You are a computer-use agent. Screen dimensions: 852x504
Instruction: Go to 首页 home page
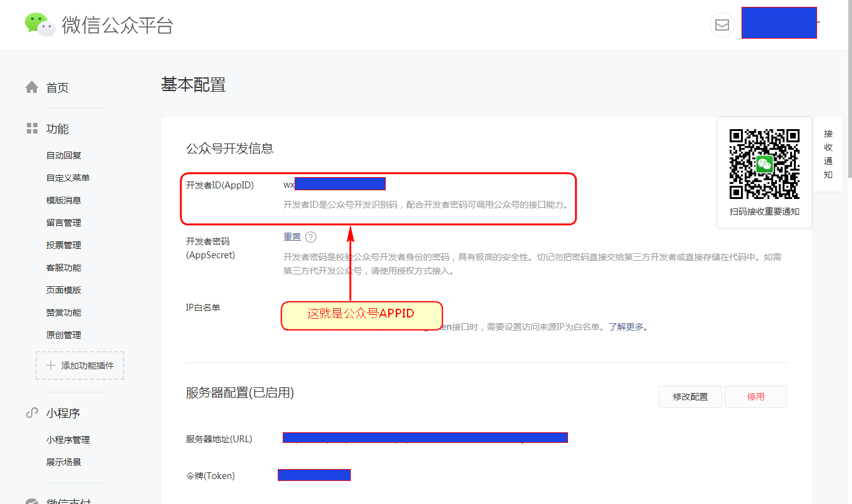[x=57, y=88]
